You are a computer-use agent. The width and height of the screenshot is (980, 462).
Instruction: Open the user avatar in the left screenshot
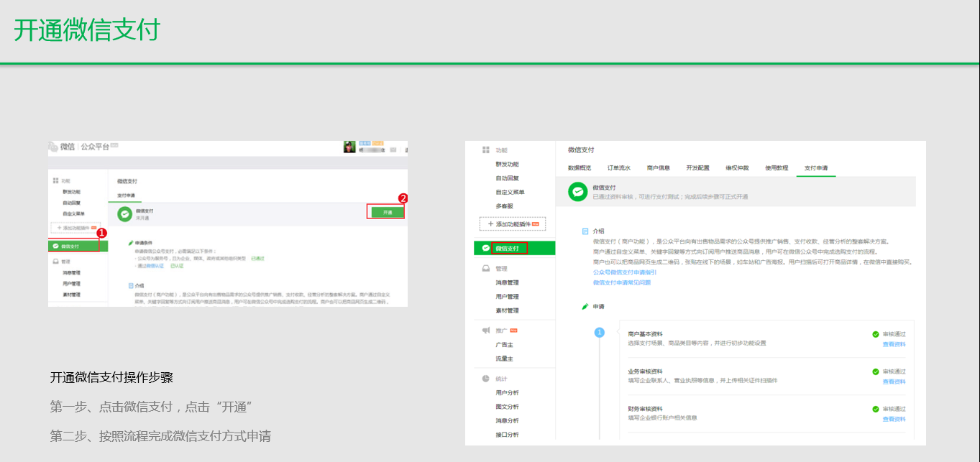[349, 147]
